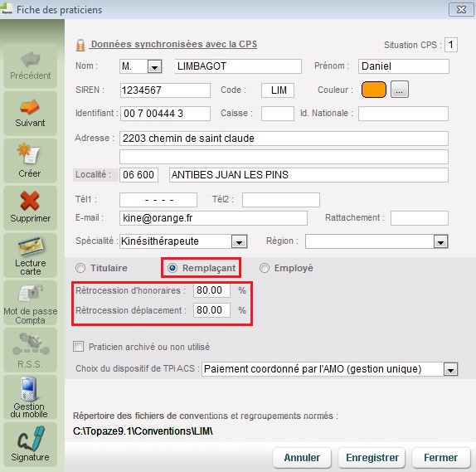Select the Employé radio button
Image resolution: width=476 pixels, height=472 pixels.
click(264, 268)
